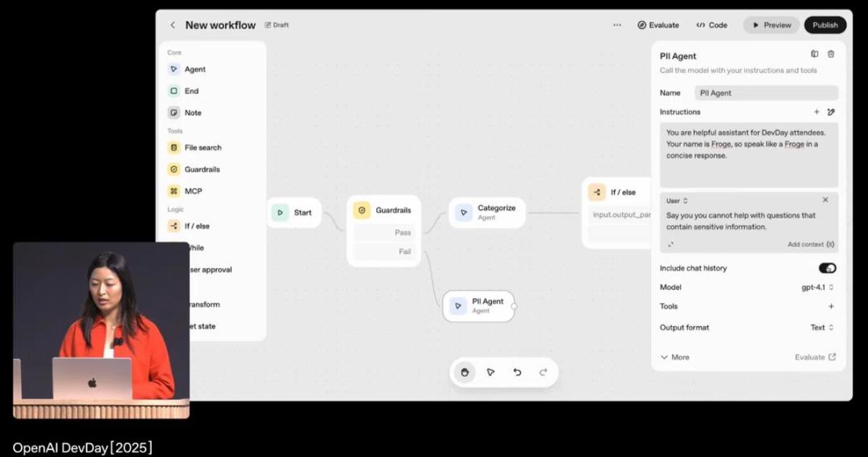This screenshot has width=868, height=457.
Task: Go back using the arrow beside New workflow
Action: point(173,25)
